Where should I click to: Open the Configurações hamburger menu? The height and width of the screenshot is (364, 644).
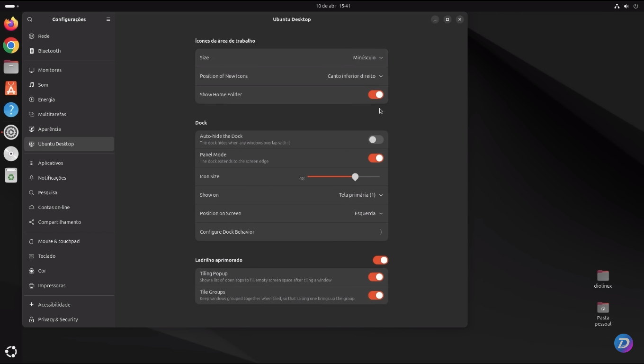(x=108, y=19)
